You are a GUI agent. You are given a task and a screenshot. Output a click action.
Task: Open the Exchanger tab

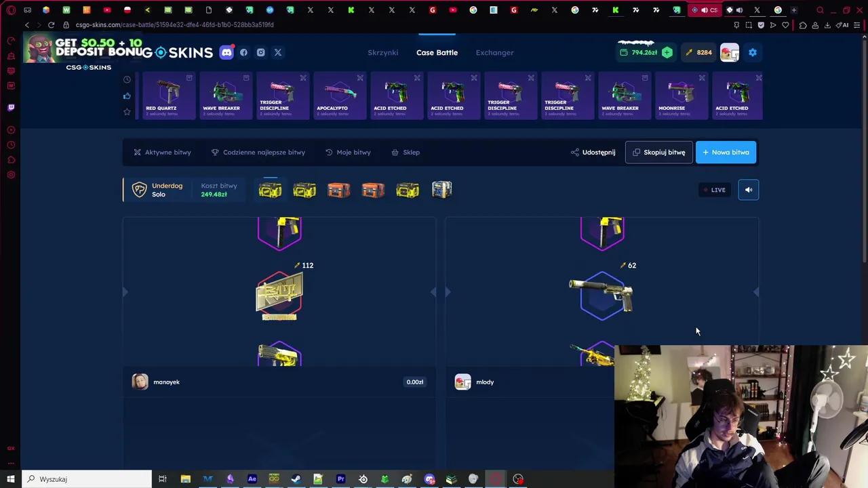click(494, 52)
